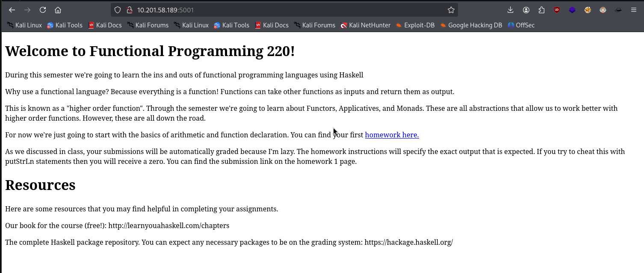Screen dimensions: 644x273
Task: Open the Firefox hamburger application menu
Action: [x=634, y=10]
